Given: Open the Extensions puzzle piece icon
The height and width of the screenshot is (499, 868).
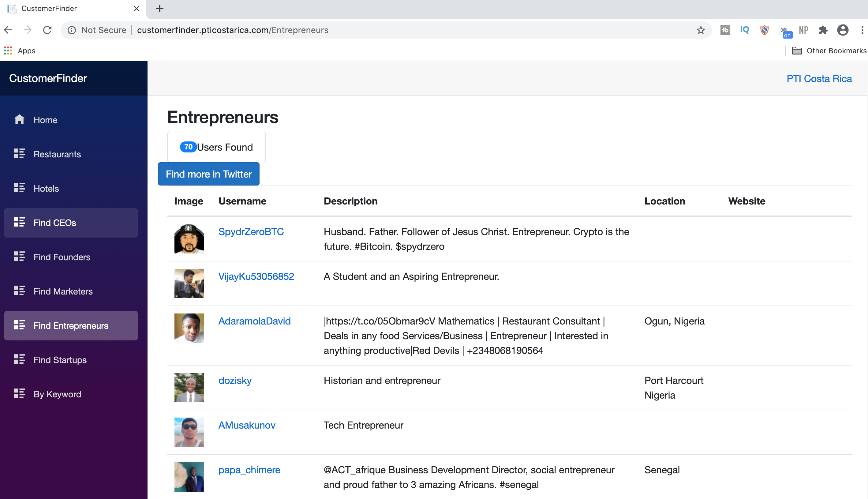Looking at the screenshot, I should coord(823,30).
